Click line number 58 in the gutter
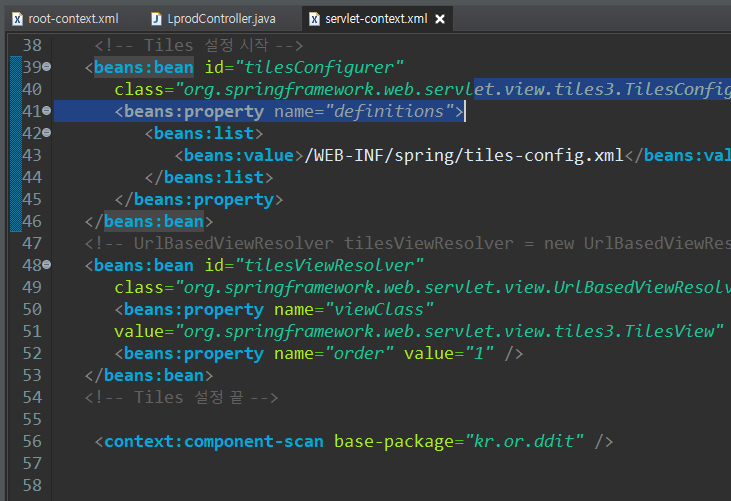 click(x=32, y=485)
